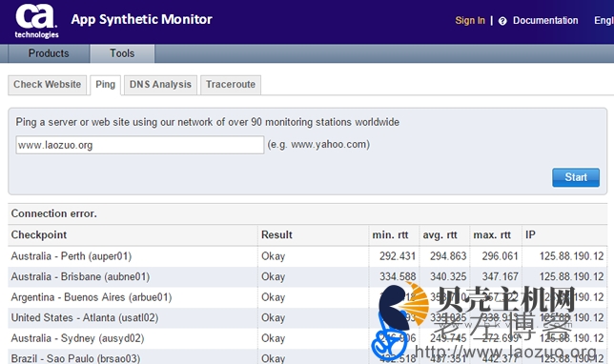Select the Australia - Brisbane (aubne01) row

307,276
